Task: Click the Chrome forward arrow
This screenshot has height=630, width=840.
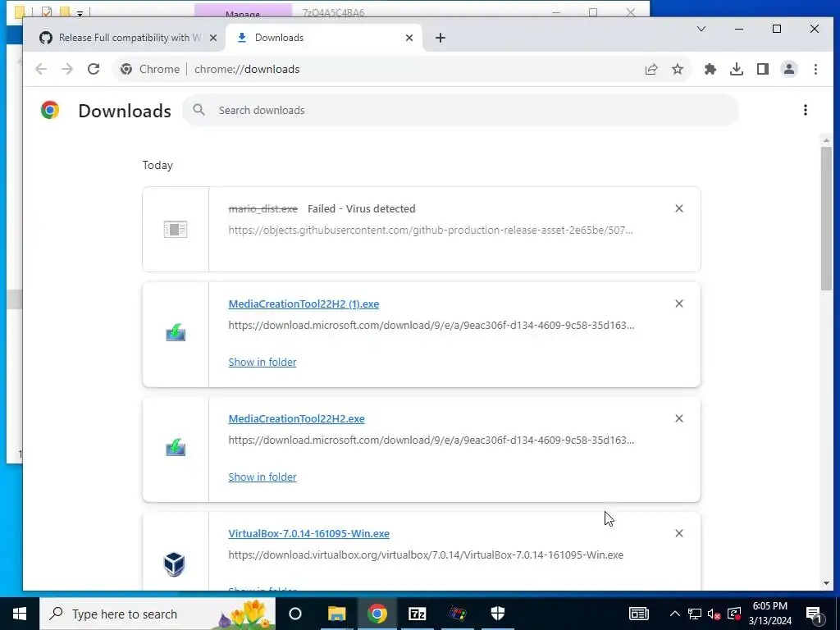Action: [67, 69]
